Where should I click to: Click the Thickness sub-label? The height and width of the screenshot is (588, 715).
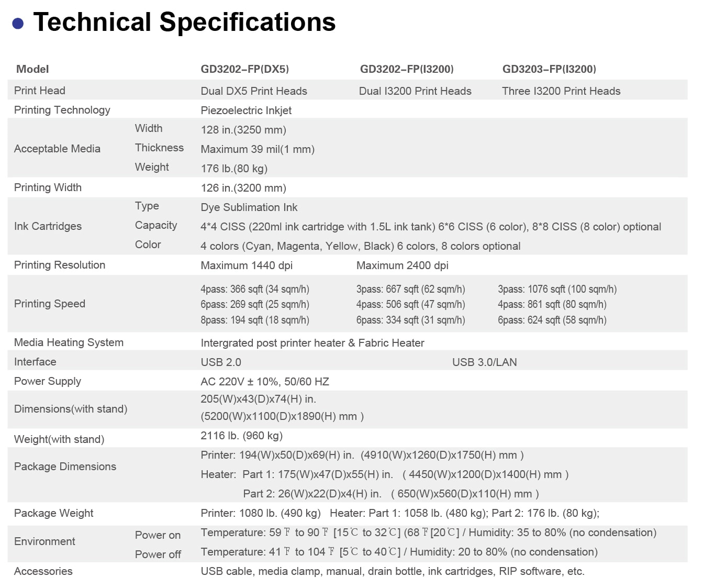point(159,148)
